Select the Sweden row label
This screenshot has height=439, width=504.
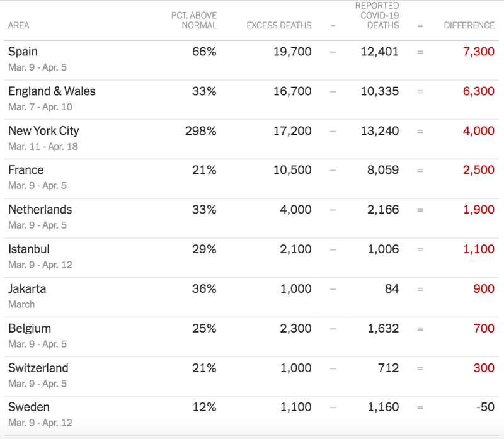point(29,408)
